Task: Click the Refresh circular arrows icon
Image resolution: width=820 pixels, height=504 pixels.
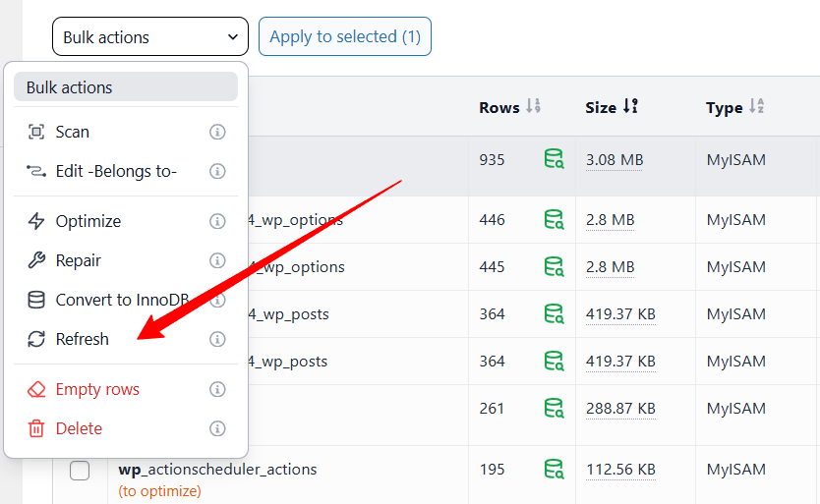Action: pyautogui.click(x=36, y=339)
